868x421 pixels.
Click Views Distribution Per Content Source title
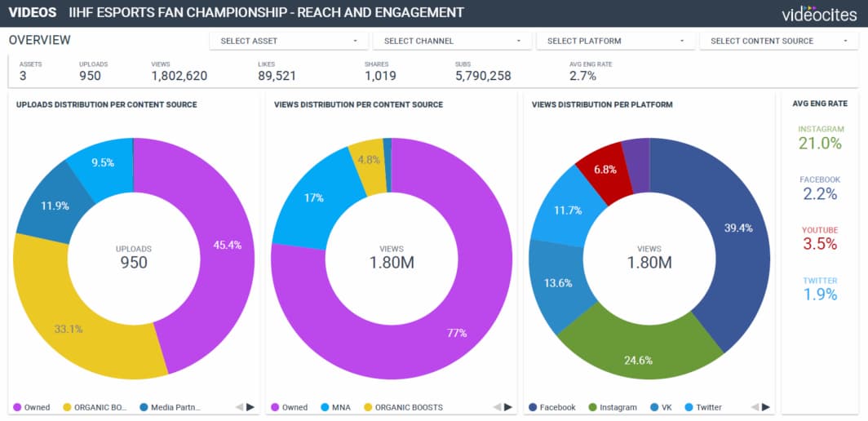click(x=358, y=104)
